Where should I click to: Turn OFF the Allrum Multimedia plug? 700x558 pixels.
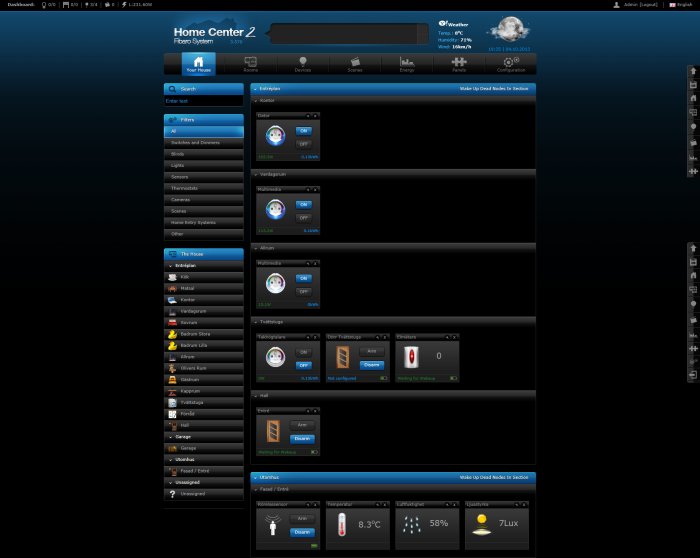[304, 292]
